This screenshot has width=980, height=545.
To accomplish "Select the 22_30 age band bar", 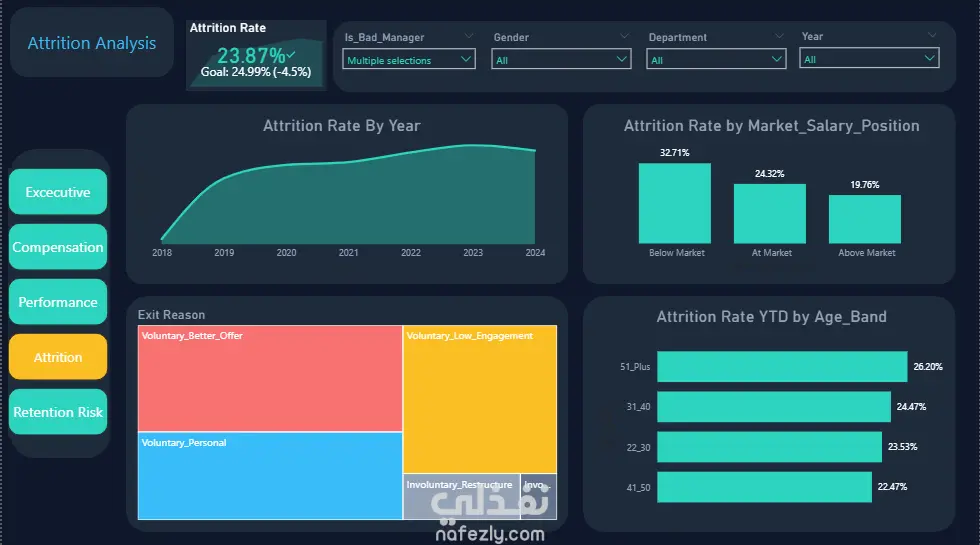I will click(x=769, y=447).
